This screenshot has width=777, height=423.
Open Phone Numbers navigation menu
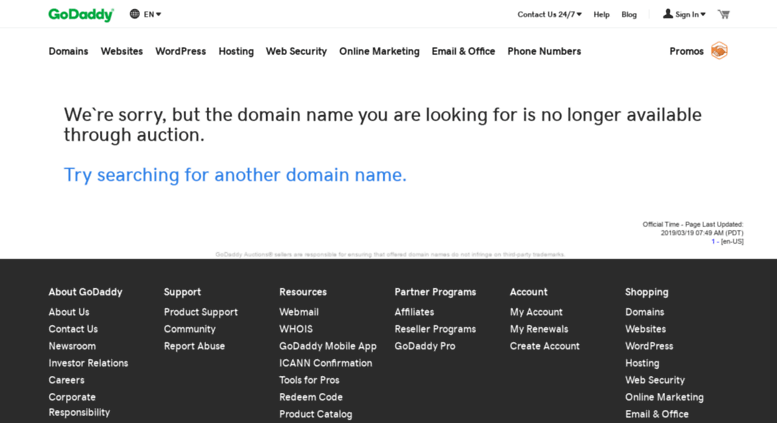544,51
